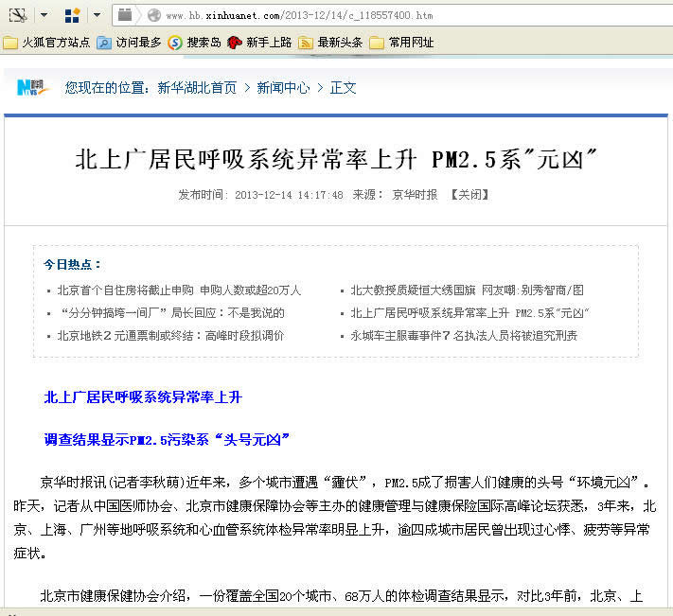Click the Xinhua News logo
673x616 pixels.
[x=32, y=87]
